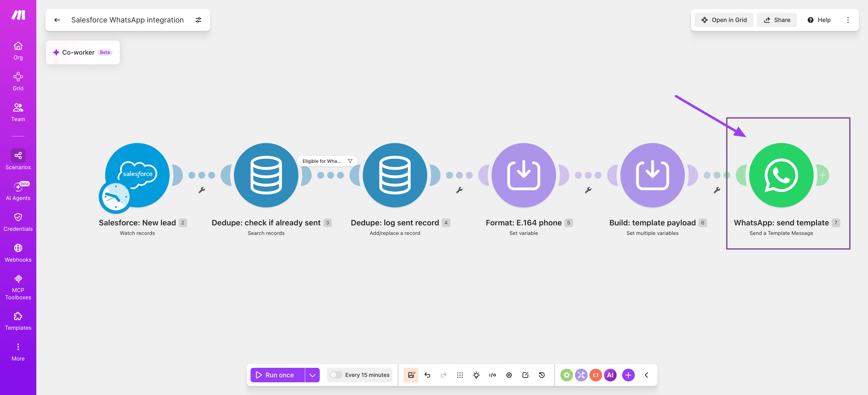The height and width of the screenshot is (395, 868).
Task: Open the Help menu
Action: coord(819,20)
